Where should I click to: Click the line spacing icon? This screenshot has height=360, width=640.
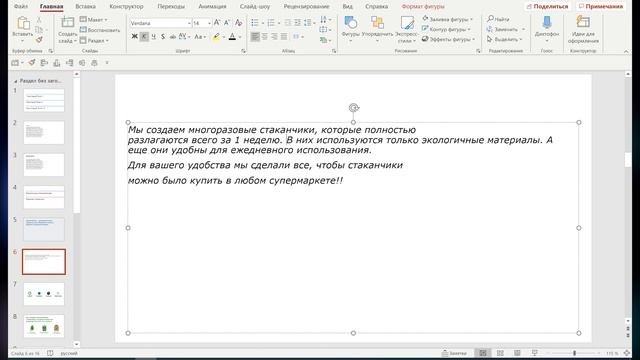pyautogui.click(x=307, y=23)
